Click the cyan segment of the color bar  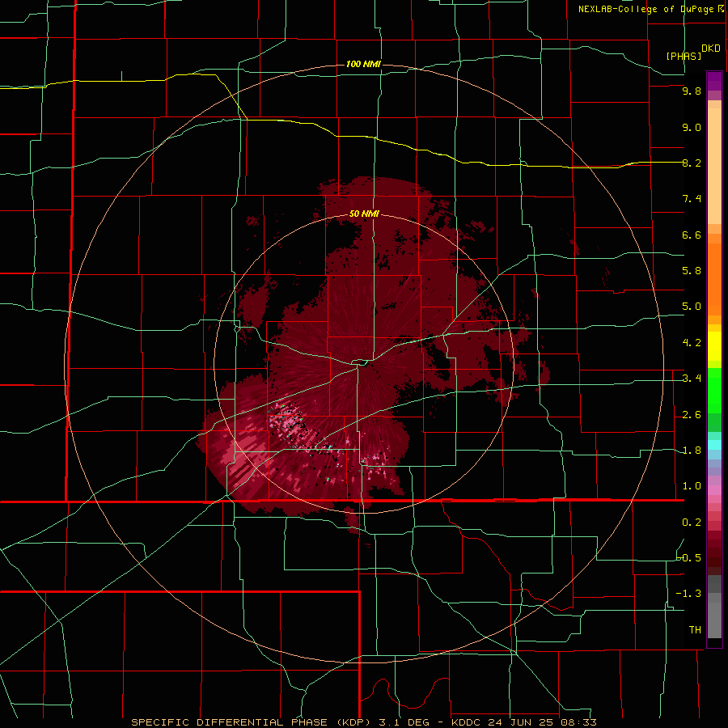(714, 445)
